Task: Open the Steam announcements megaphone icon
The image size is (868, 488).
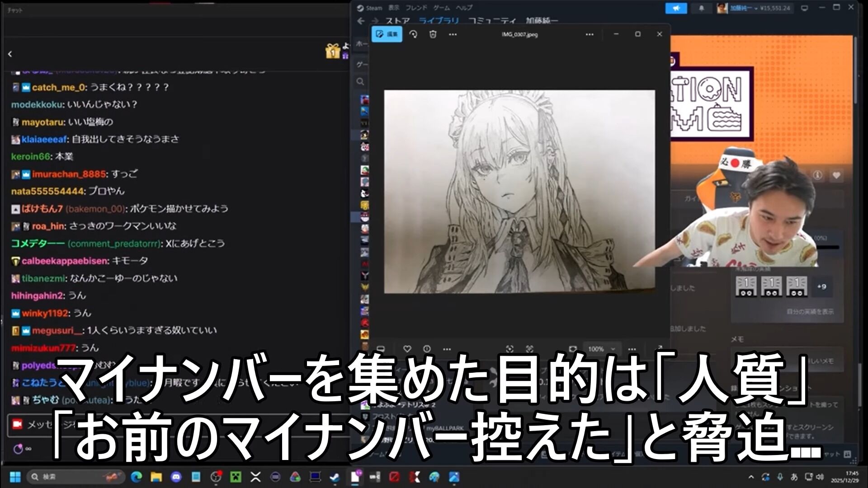Action: [x=676, y=8]
